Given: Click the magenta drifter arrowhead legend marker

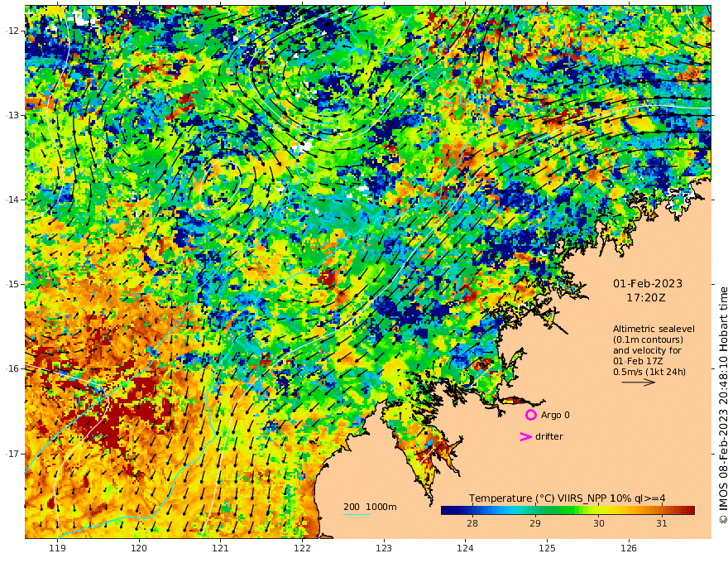Looking at the screenshot, I should 525,436.
